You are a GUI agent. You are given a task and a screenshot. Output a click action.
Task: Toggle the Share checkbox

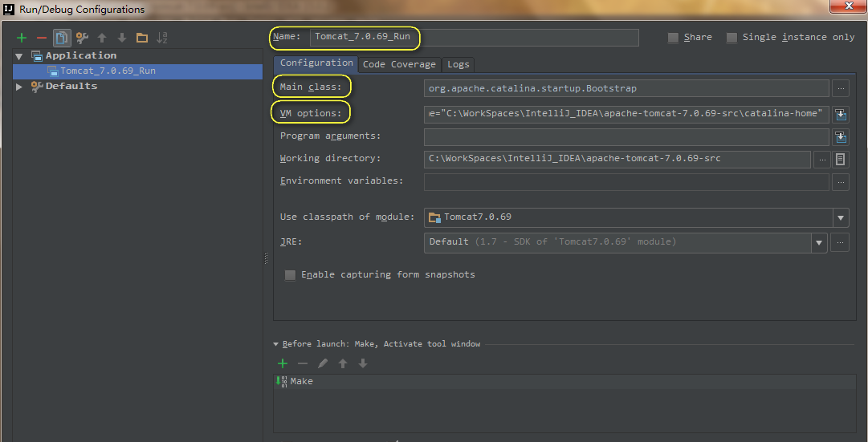tap(673, 38)
